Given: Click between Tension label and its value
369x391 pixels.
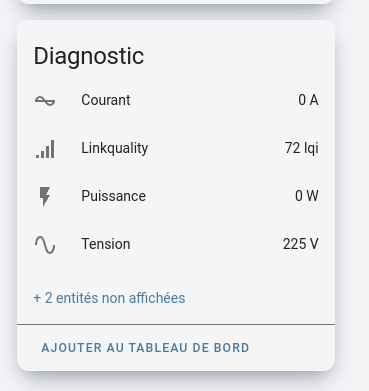Looking at the screenshot, I should 206,244.
